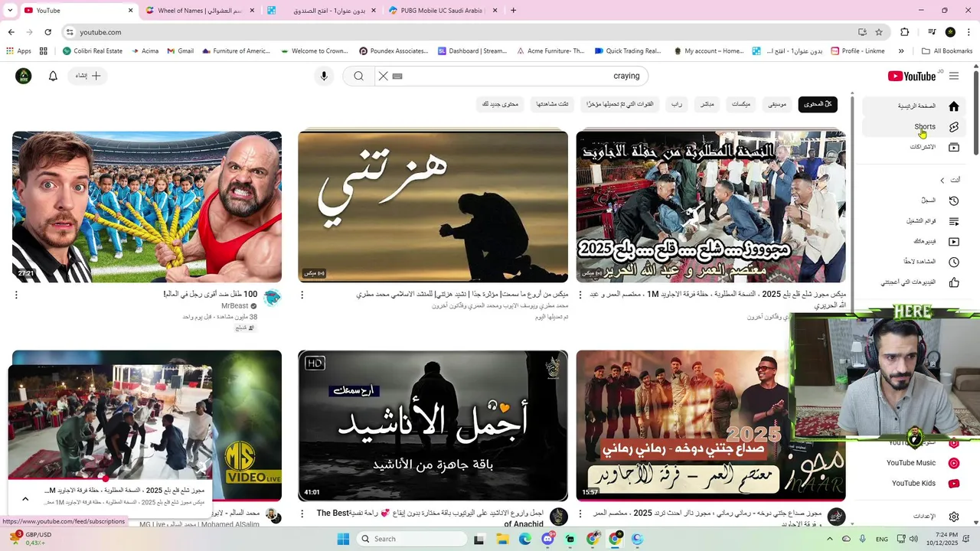This screenshot has height=551, width=980.
Task: Open the '100 طفل ضد أقوى رجل' video title
Action: 211,295
